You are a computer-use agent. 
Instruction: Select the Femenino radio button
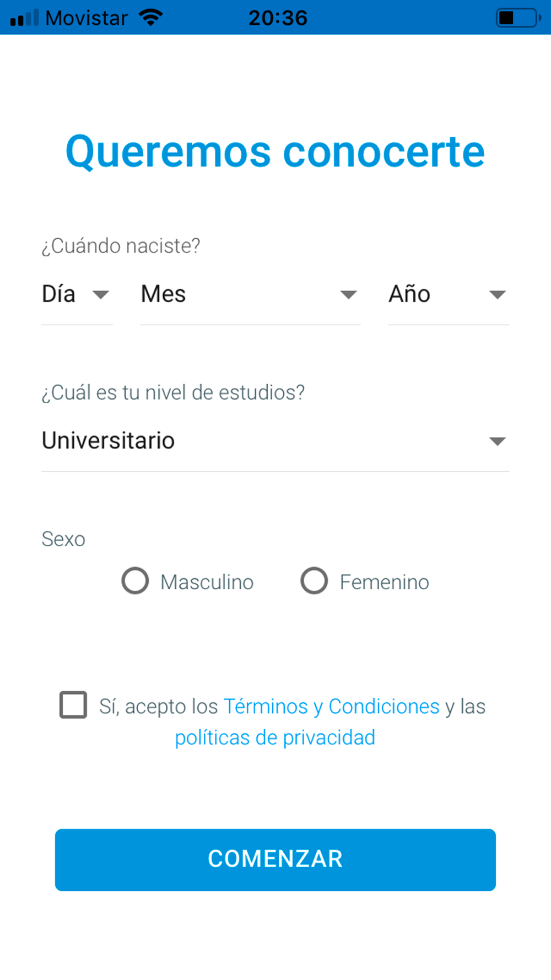[314, 581]
